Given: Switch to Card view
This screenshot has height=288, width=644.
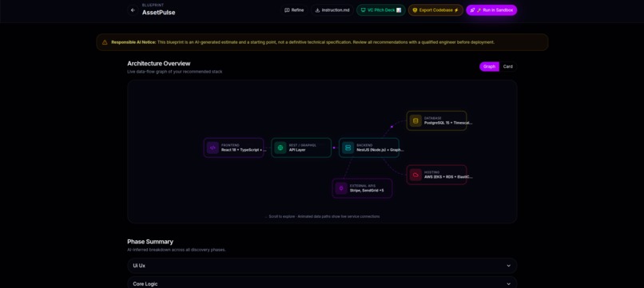Looking at the screenshot, I should (x=508, y=66).
